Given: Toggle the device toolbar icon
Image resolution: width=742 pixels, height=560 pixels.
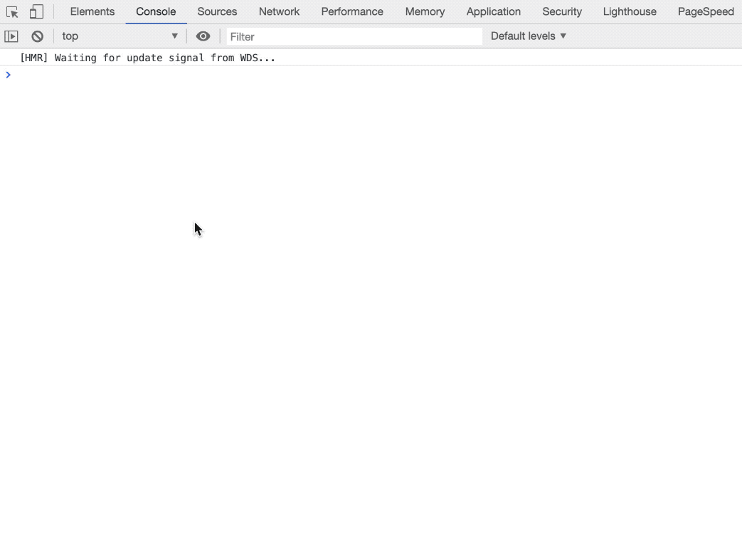Looking at the screenshot, I should pyautogui.click(x=36, y=12).
